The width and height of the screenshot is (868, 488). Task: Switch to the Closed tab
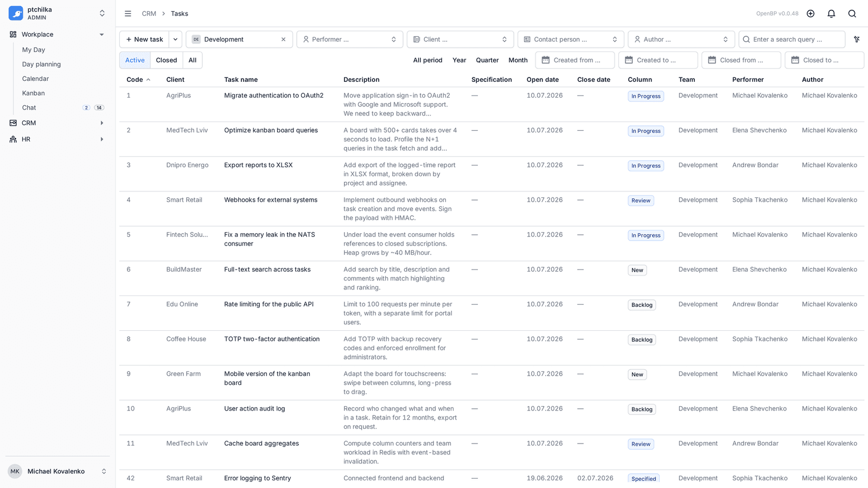pyautogui.click(x=167, y=60)
